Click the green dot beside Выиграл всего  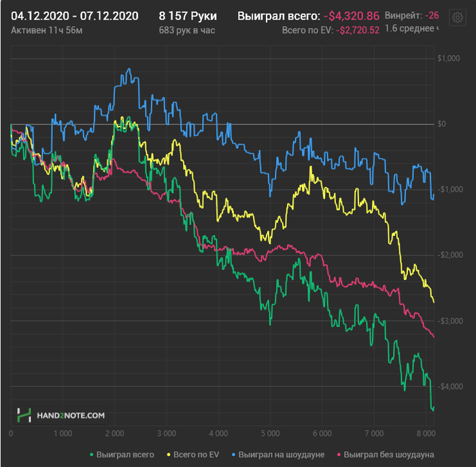click(x=92, y=454)
